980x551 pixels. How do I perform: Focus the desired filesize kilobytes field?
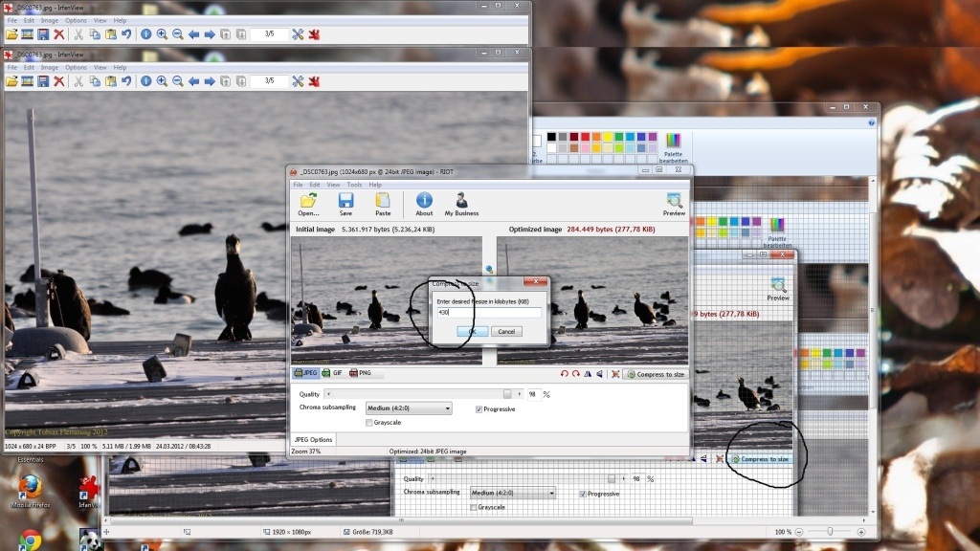(489, 313)
